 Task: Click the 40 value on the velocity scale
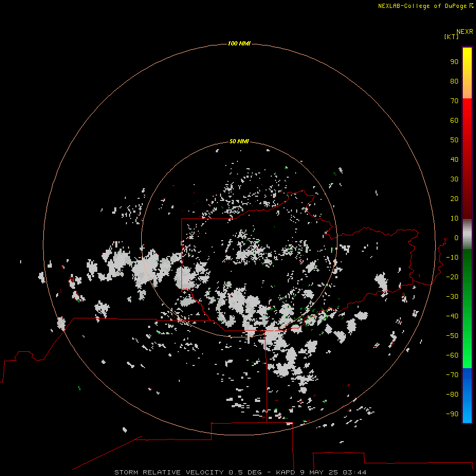coord(454,160)
